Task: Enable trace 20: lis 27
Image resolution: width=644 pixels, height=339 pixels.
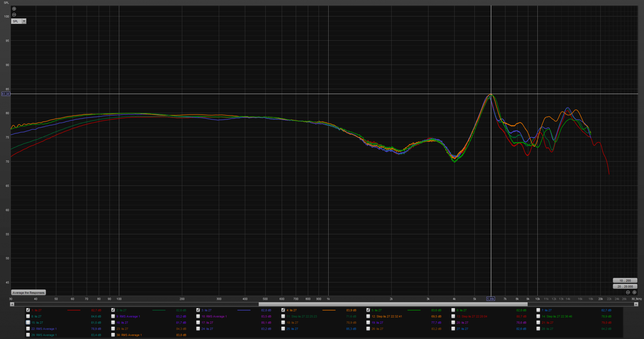Action: click(x=453, y=322)
